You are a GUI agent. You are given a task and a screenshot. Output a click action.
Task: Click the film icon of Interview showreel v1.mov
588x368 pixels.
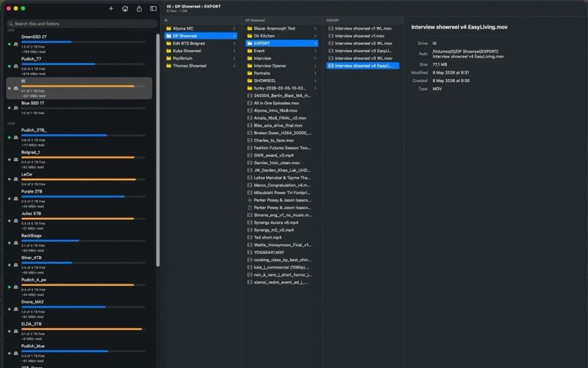[331, 36]
